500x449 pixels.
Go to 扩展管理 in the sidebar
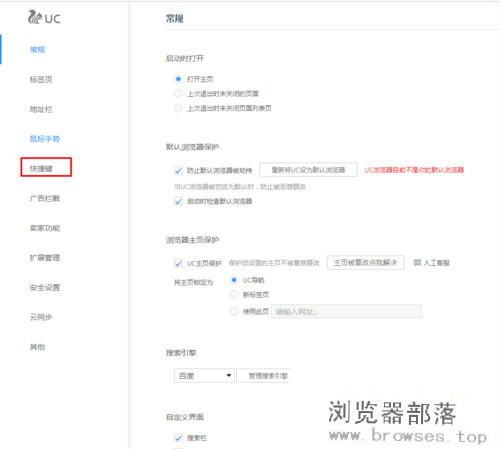coord(45,258)
